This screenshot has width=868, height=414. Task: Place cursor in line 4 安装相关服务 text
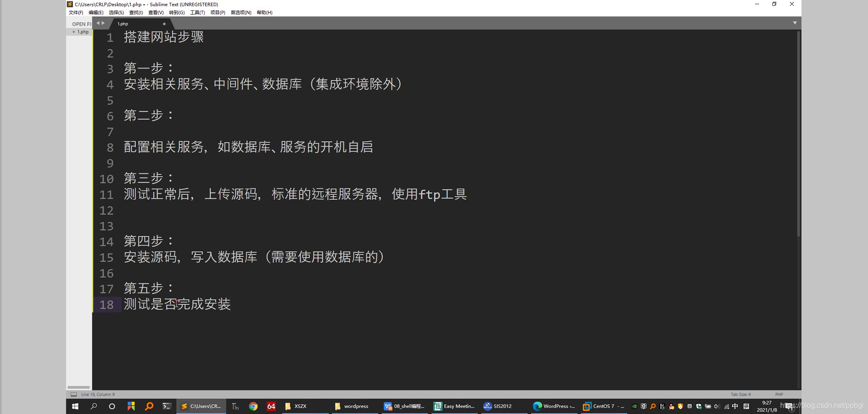click(x=263, y=84)
